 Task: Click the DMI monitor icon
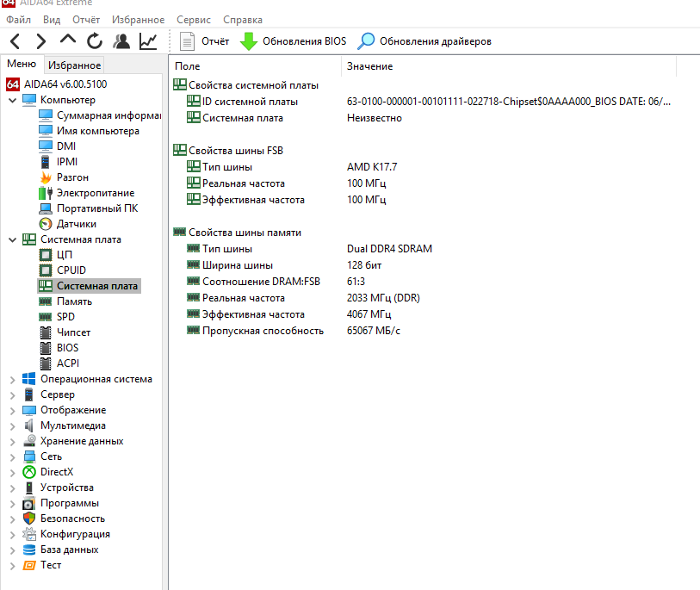(x=46, y=146)
